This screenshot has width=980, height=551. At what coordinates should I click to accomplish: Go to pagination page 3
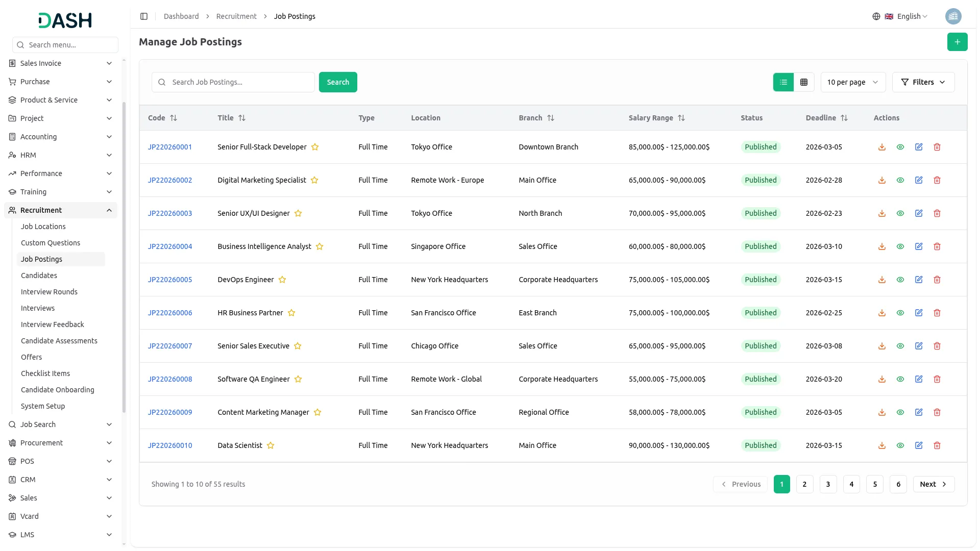point(827,484)
